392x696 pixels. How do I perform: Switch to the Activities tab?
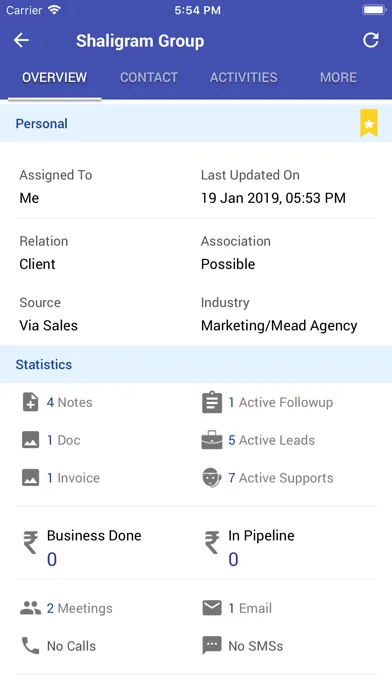[x=244, y=77]
